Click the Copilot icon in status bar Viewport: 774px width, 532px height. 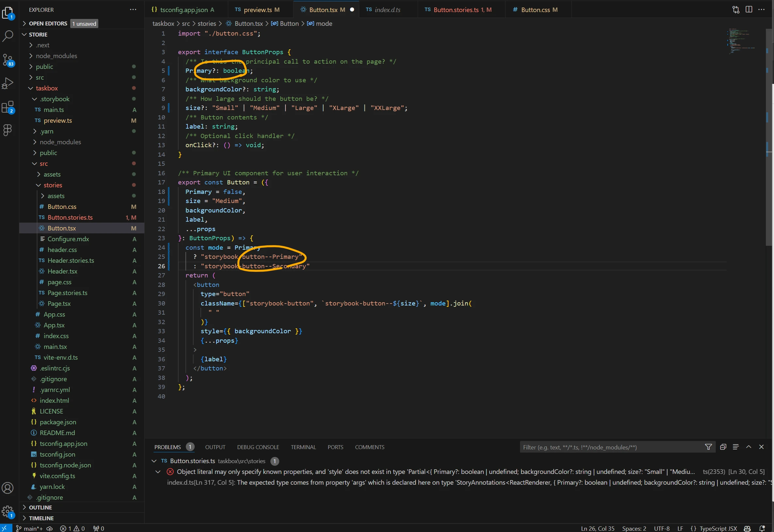747,528
